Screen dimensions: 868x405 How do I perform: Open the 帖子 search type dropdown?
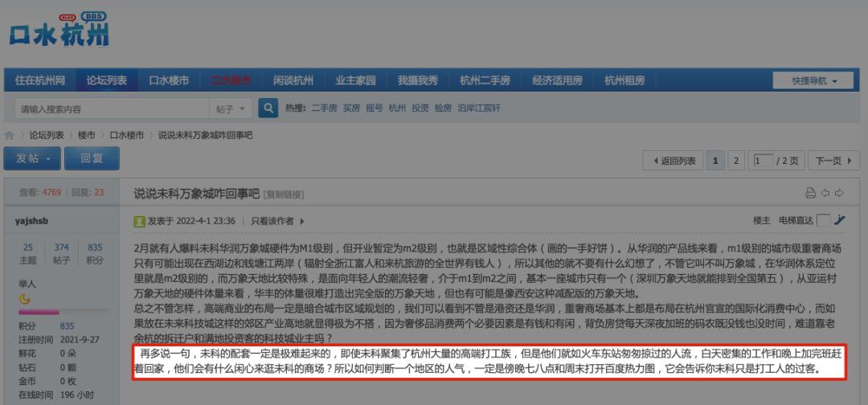tap(231, 109)
